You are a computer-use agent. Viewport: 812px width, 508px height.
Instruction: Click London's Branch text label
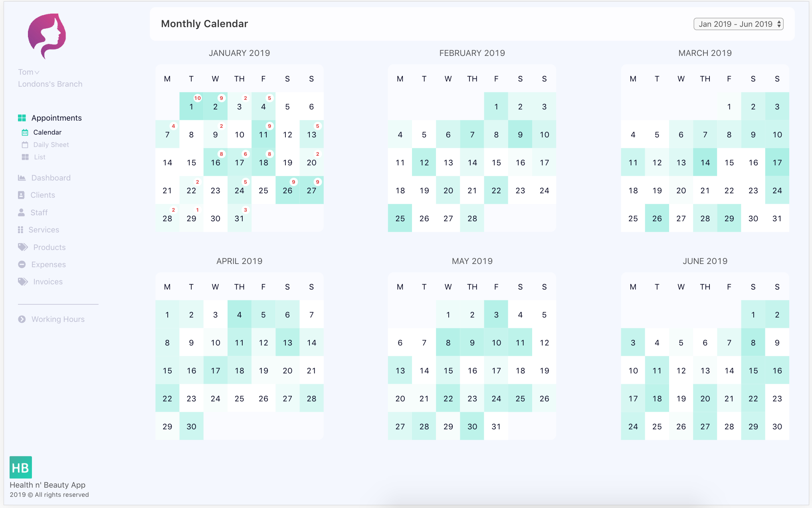[x=50, y=84]
